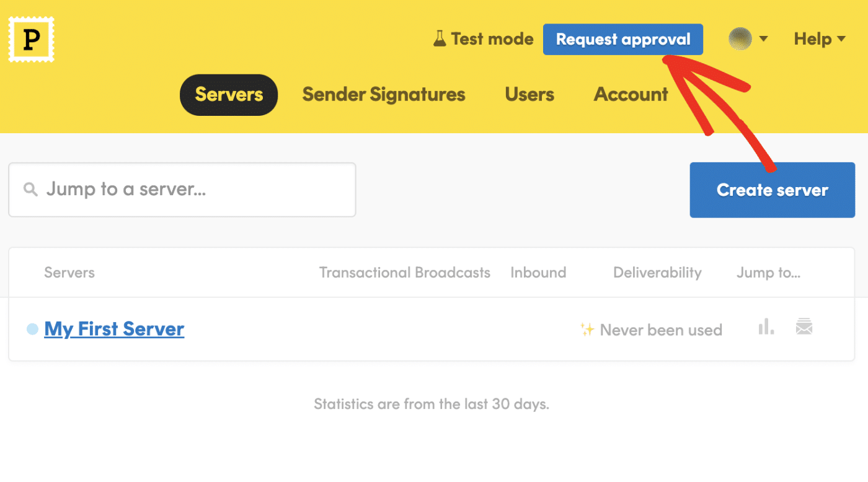
Task: Click Create server
Action: click(772, 190)
